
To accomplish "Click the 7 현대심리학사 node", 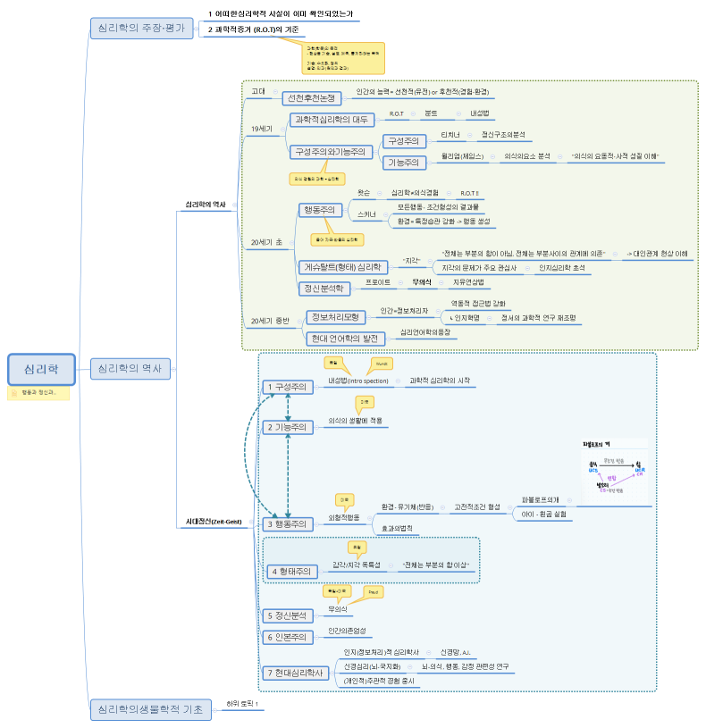I will tap(294, 673).
